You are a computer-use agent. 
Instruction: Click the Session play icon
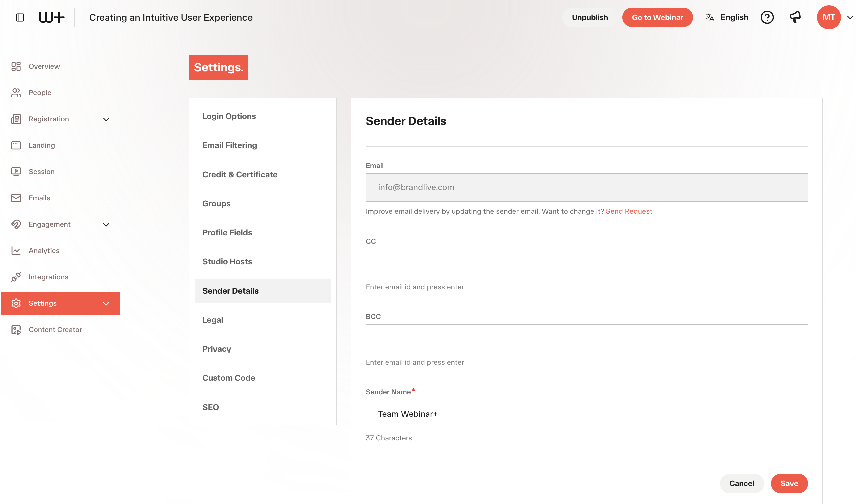click(16, 172)
